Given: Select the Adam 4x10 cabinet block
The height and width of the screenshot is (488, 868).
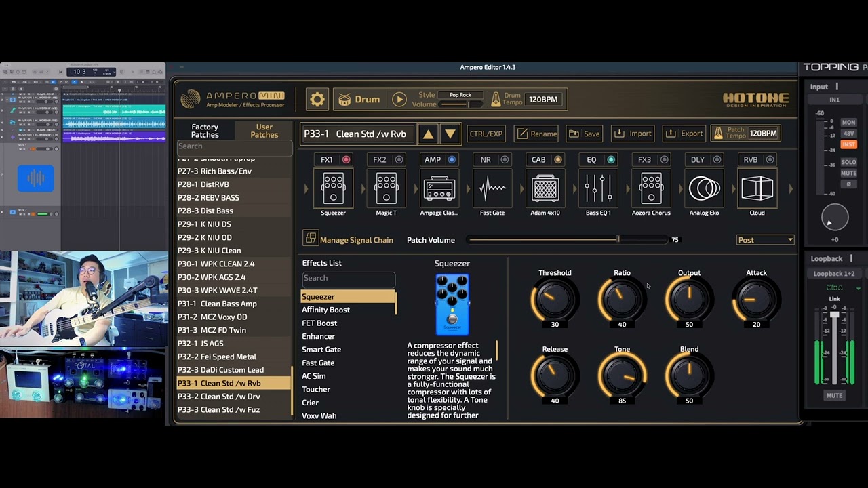Looking at the screenshot, I should coord(545,188).
